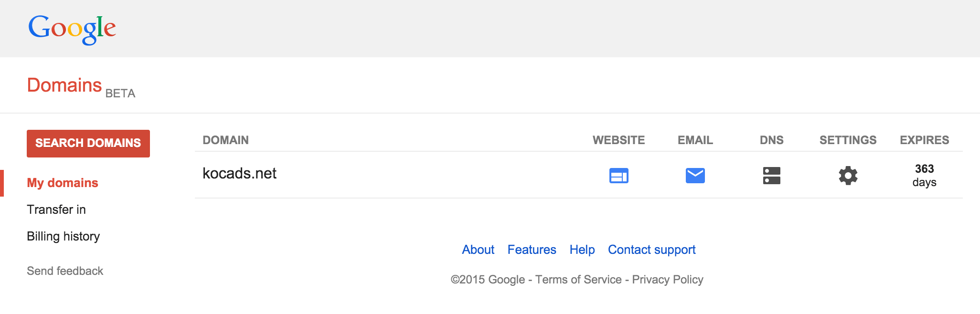Open the email envelope icon for kocads.net

[695, 176]
